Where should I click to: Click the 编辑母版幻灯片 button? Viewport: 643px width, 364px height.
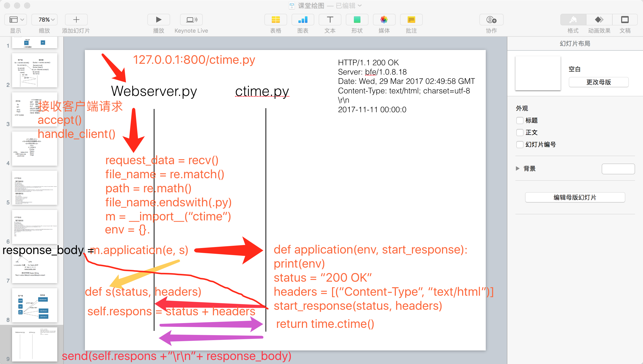[575, 197]
